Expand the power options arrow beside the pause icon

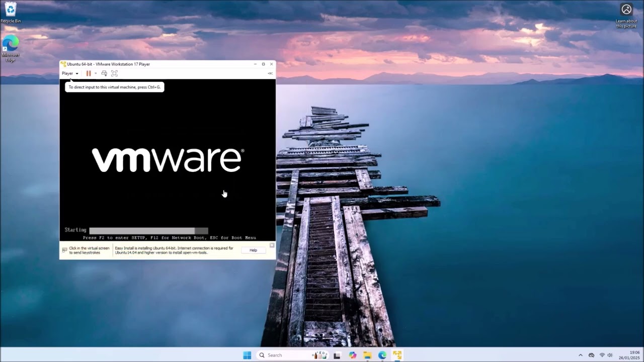point(96,73)
